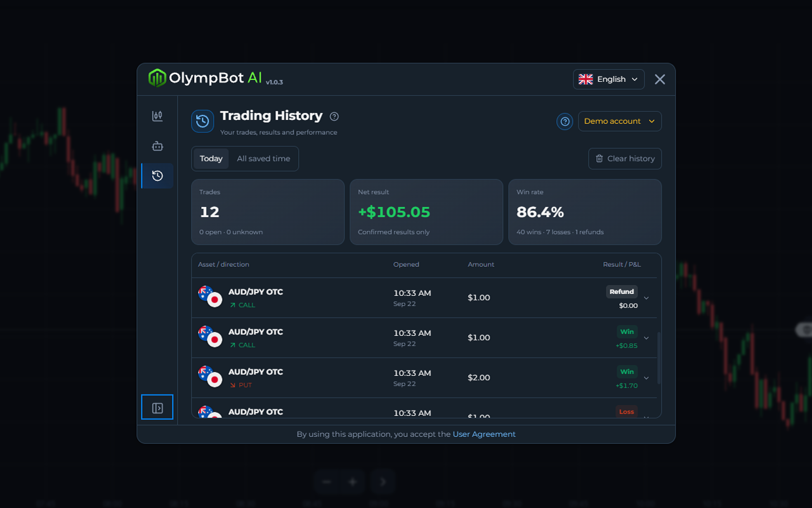Open the English language dropdown
Image resolution: width=812 pixels, height=508 pixels.
pos(608,79)
